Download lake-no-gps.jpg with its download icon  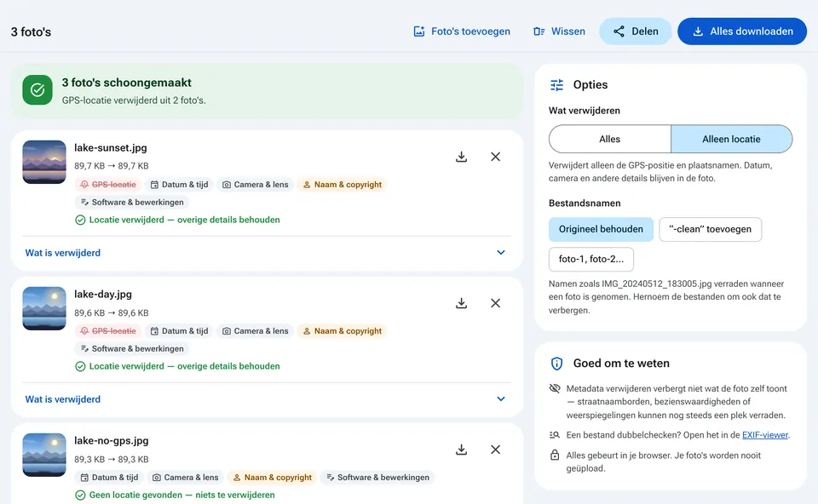(x=461, y=450)
